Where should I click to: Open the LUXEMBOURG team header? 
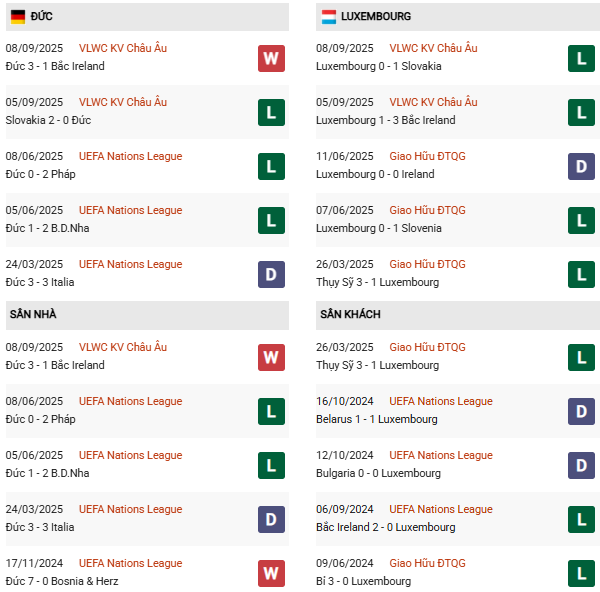tap(376, 17)
